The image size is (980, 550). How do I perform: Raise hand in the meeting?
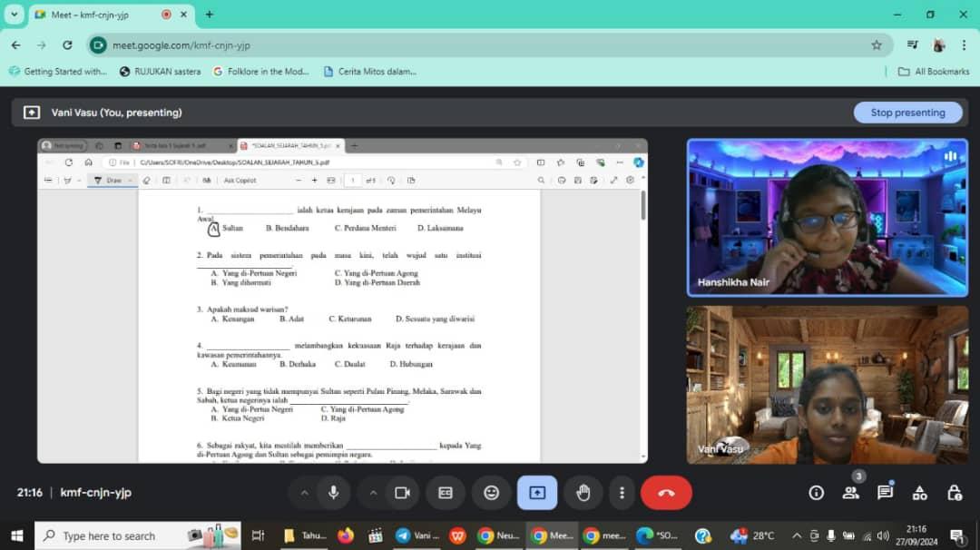[583, 493]
